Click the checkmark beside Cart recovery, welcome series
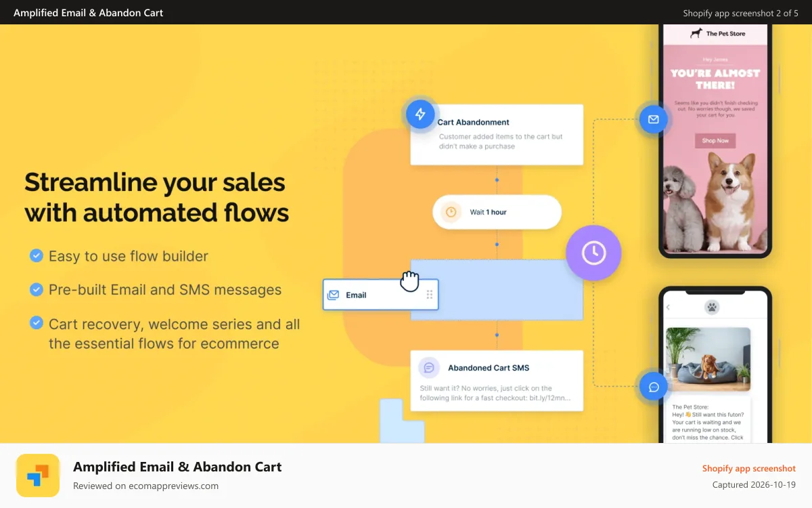The width and height of the screenshot is (812, 508). tap(37, 323)
